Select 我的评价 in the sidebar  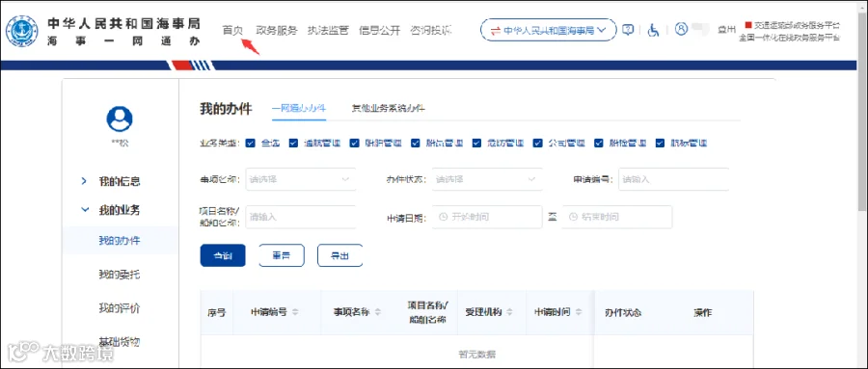click(120, 308)
